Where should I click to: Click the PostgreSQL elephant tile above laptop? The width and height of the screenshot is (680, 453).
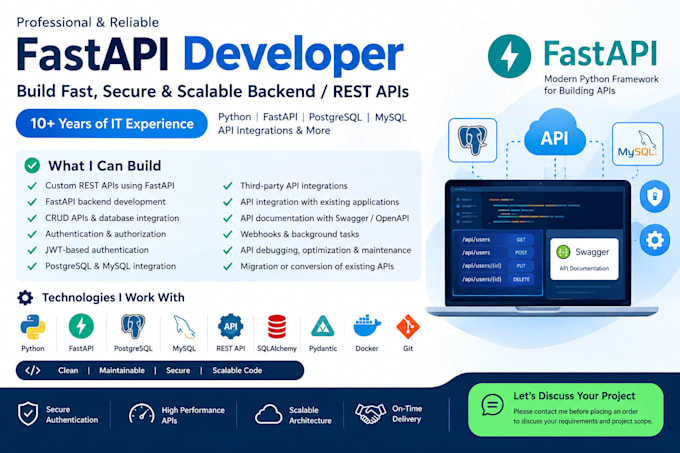click(x=472, y=140)
